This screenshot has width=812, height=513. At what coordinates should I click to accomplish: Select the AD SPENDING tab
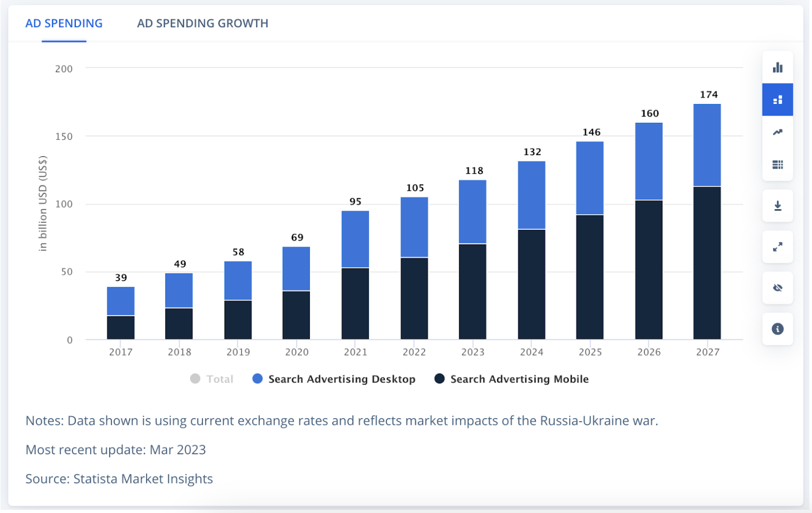pyautogui.click(x=63, y=23)
